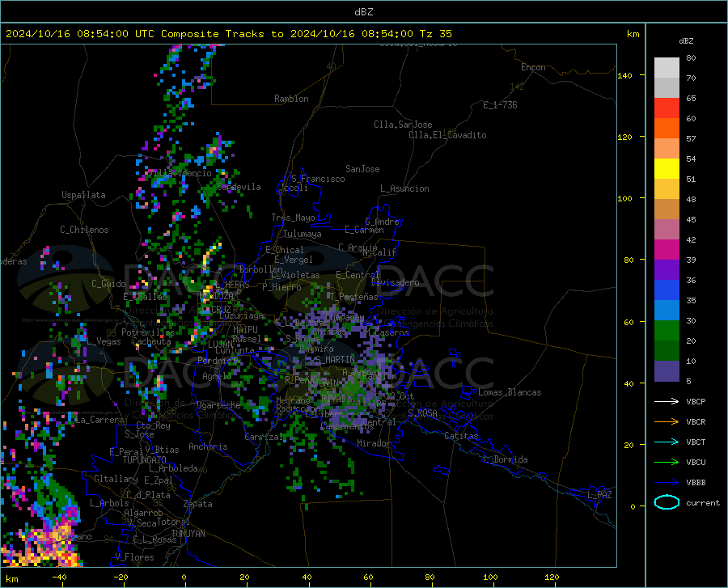Click the '-40' tick on bottom axis
Image resolution: width=728 pixels, height=588 pixels.
[x=59, y=577]
